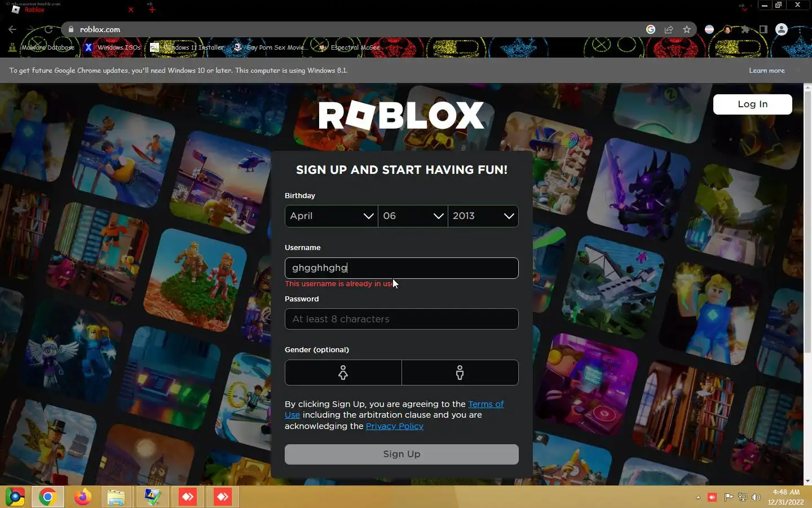Bookmark this page with the star icon
Viewport: 812px width, 508px height.
(687, 29)
